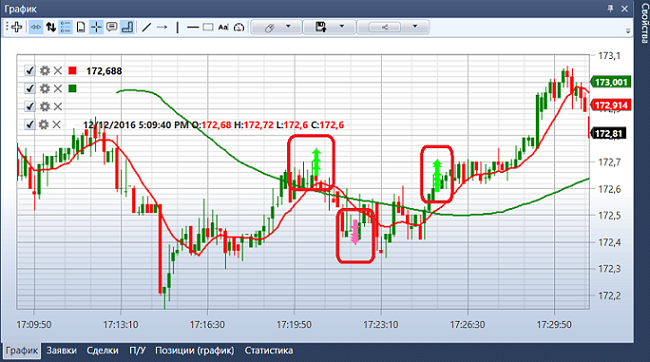
Task: Click the red 172,914 price label
Action: pos(611,105)
